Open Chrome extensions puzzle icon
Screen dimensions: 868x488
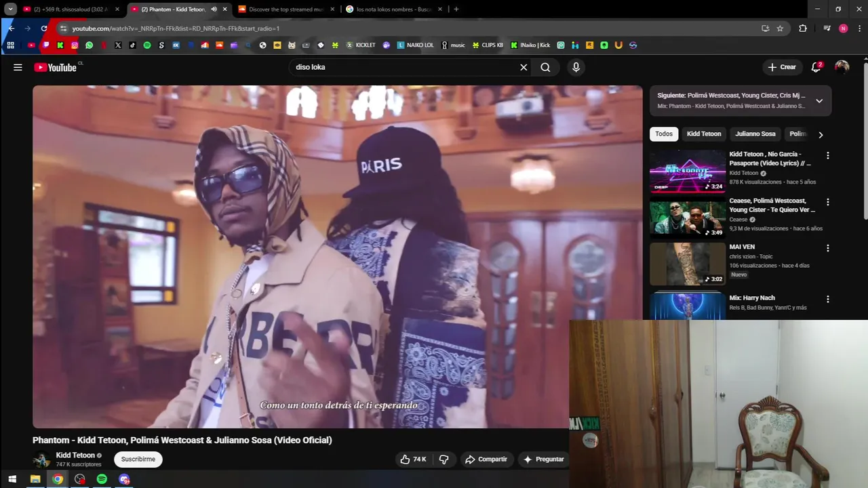pyautogui.click(x=803, y=28)
